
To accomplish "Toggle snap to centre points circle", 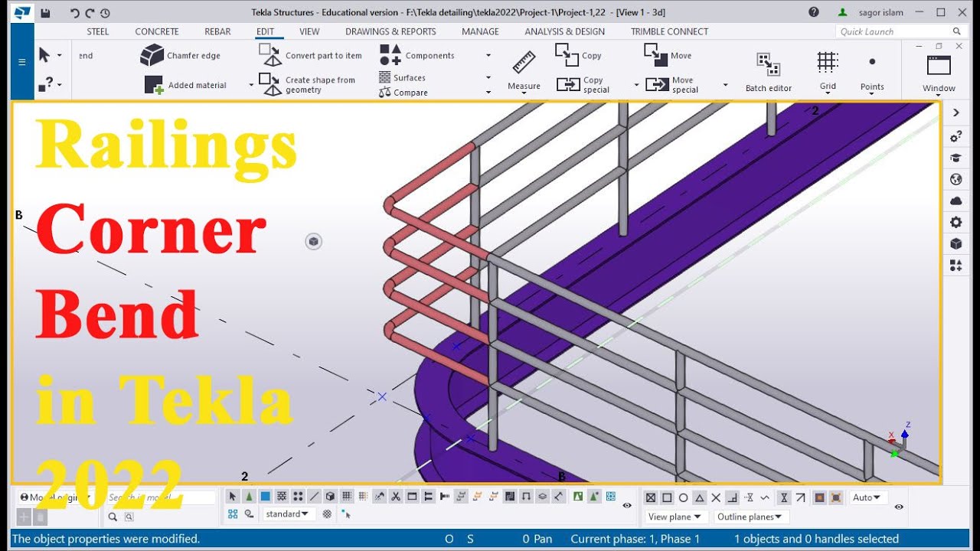I will (x=683, y=497).
